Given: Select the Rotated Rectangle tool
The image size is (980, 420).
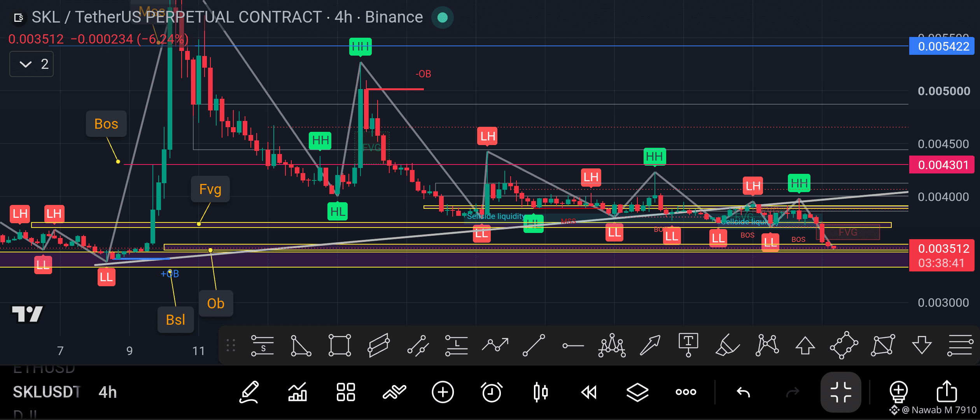Looking at the screenshot, I should tap(843, 345).
